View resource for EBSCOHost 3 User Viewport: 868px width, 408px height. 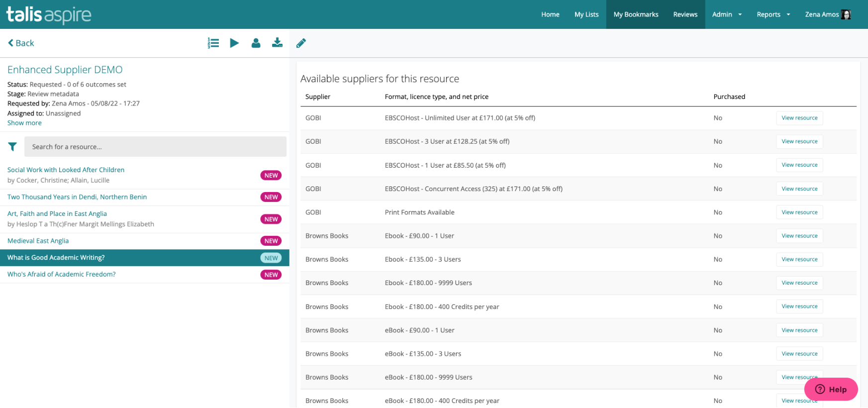(x=799, y=141)
